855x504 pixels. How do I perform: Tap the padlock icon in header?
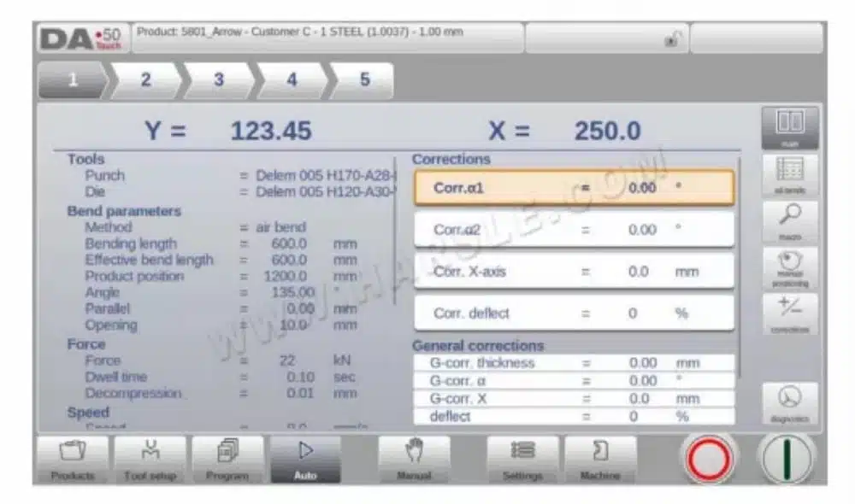point(674,39)
